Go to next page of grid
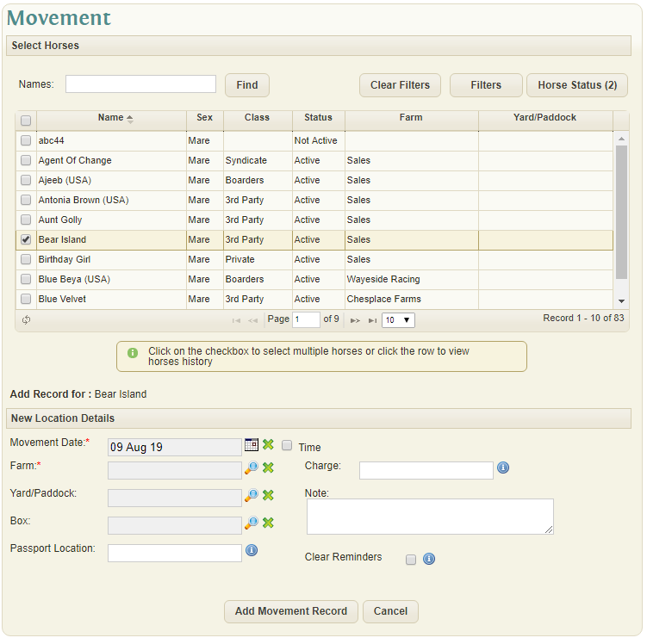Image resolution: width=647 pixels, height=644 pixels. point(355,320)
